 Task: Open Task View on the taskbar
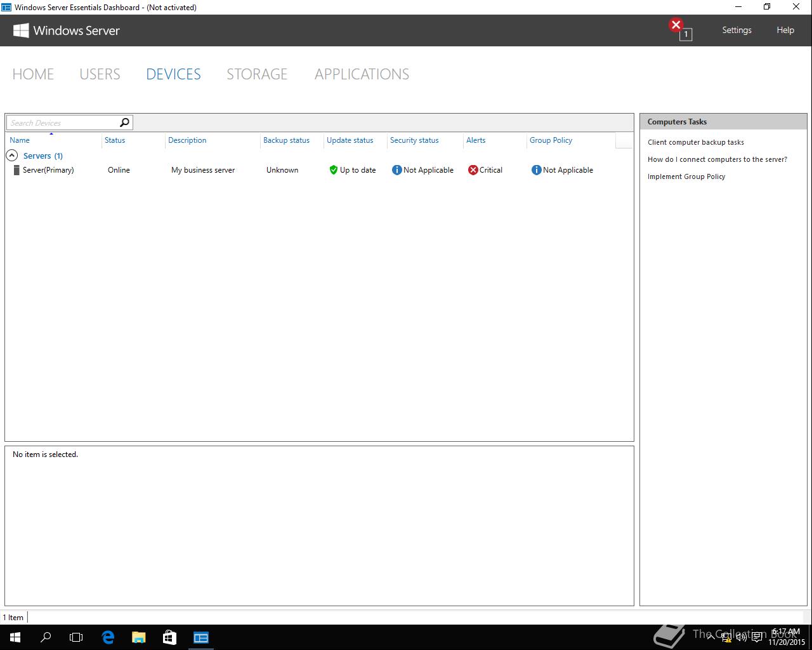pos(76,637)
